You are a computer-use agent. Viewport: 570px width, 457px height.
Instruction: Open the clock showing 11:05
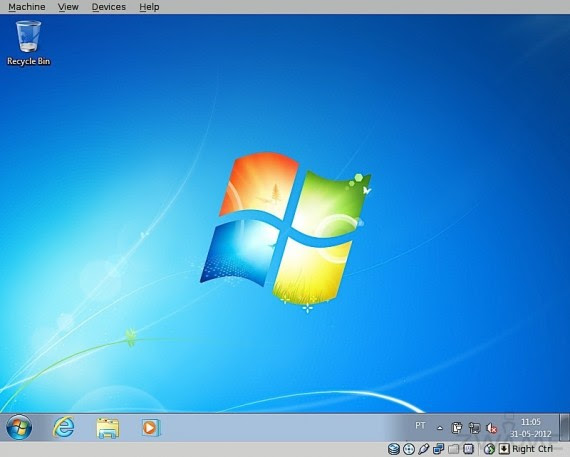[x=531, y=428]
